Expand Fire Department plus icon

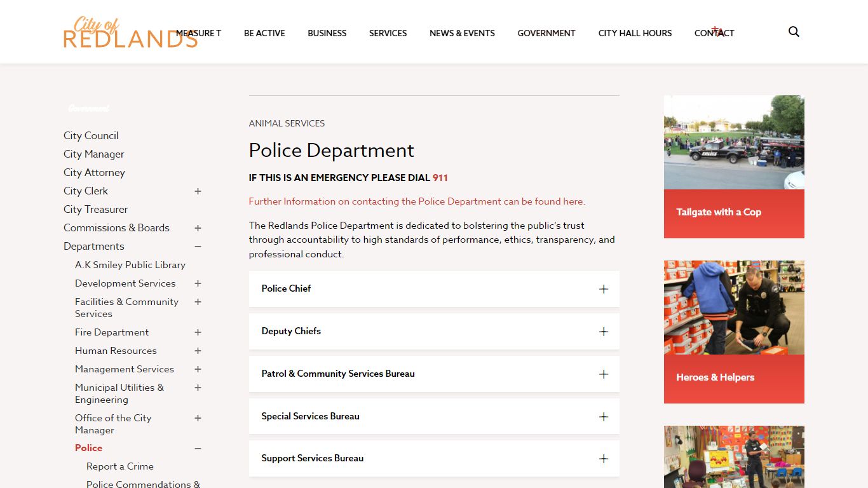coord(198,332)
